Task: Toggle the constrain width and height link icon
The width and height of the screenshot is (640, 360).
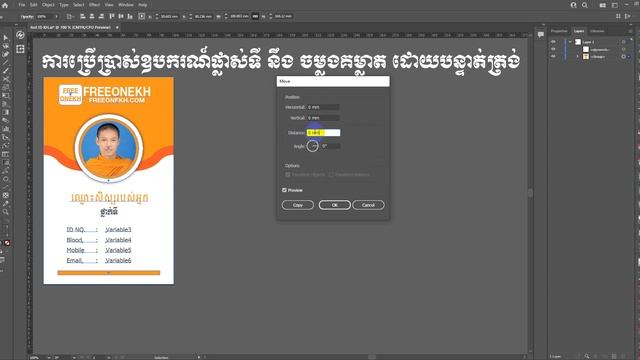Action: click(x=255, y=16)
